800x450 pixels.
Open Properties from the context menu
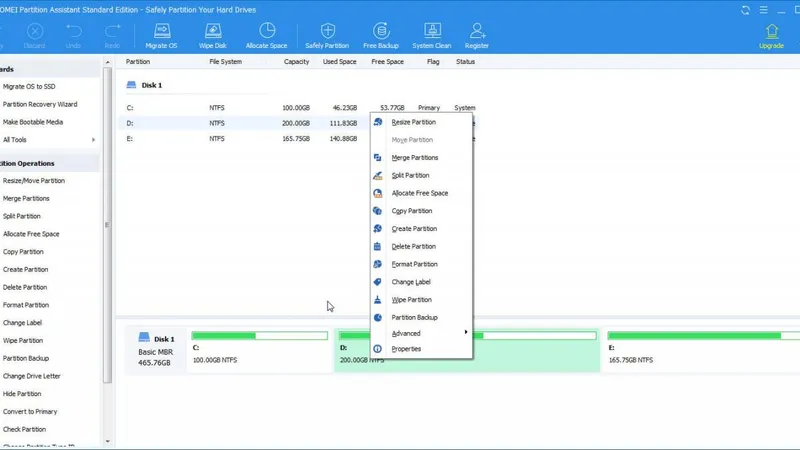[406, 349]
